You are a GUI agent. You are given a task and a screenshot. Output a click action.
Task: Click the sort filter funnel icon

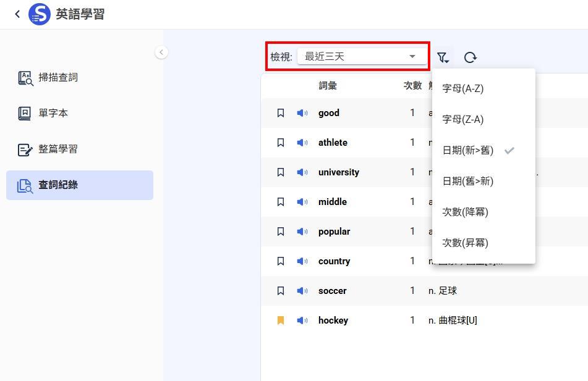[443, 57]
